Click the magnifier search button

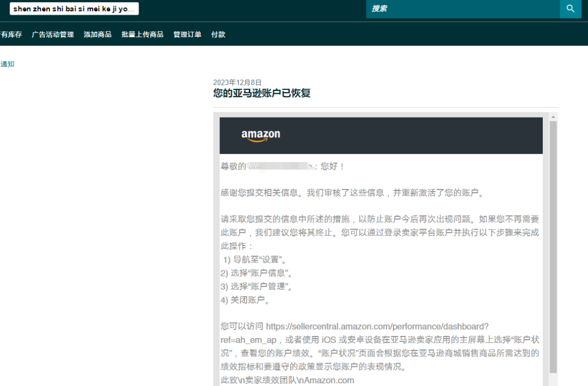click(571, 9)
